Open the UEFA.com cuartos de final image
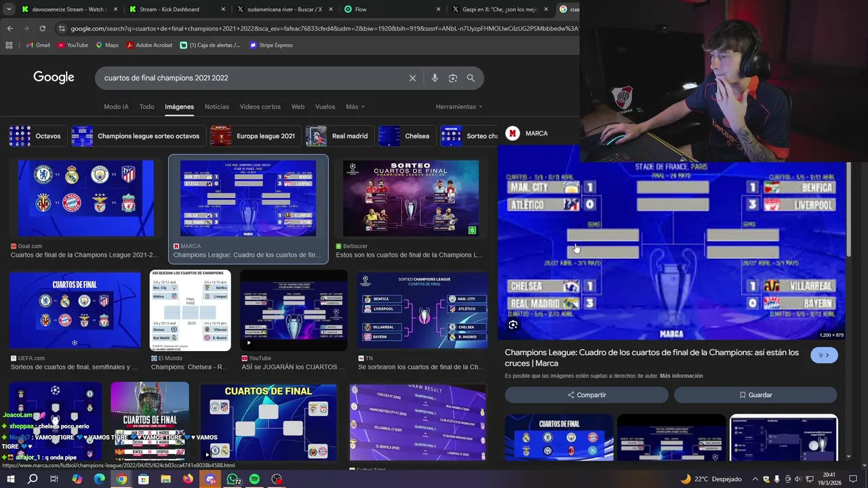 (75, 310)
